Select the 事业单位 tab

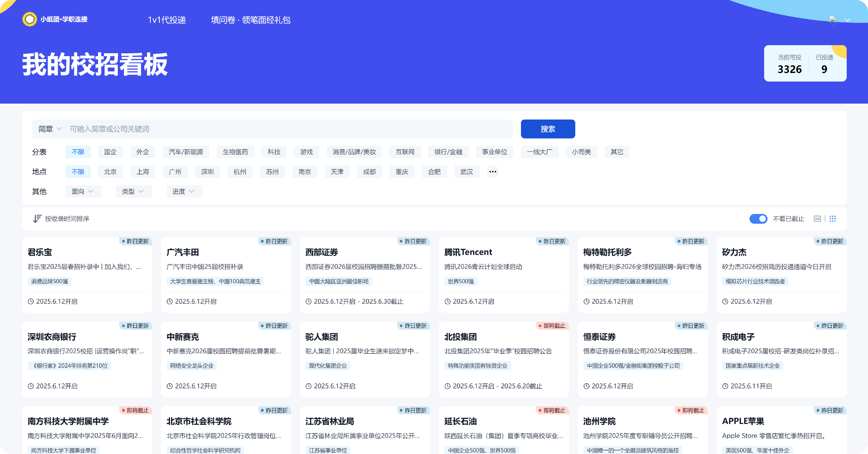coord(494,152)
